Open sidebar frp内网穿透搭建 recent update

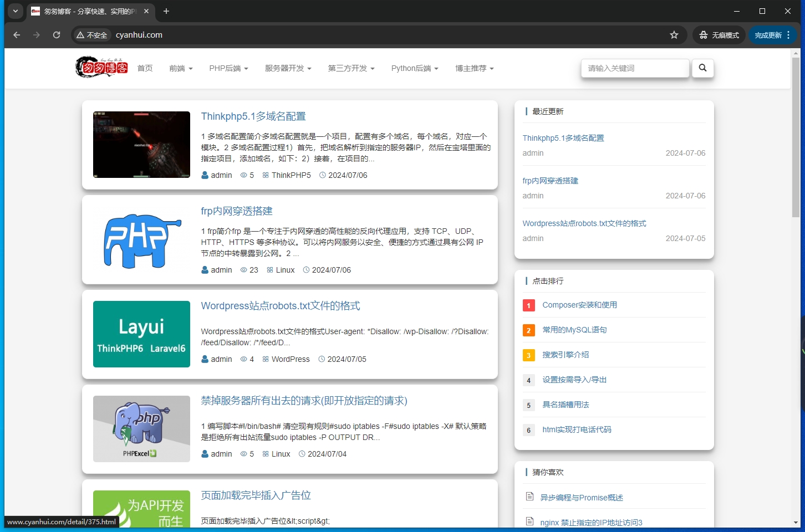click(551, 181)
